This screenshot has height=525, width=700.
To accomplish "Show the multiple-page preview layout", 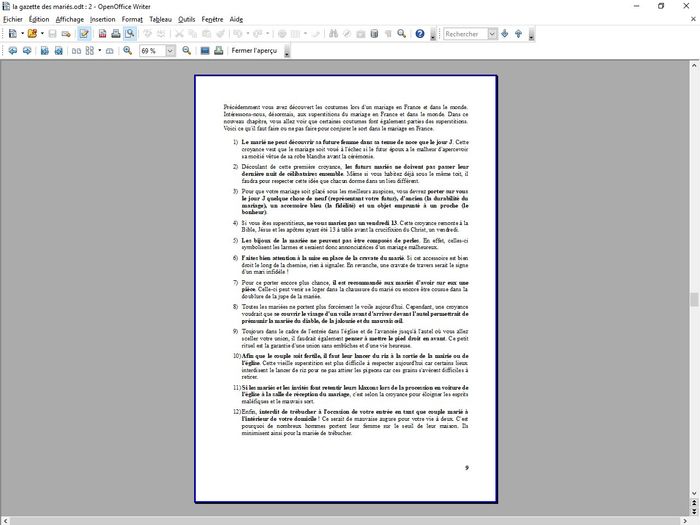I will pos(90,51).
